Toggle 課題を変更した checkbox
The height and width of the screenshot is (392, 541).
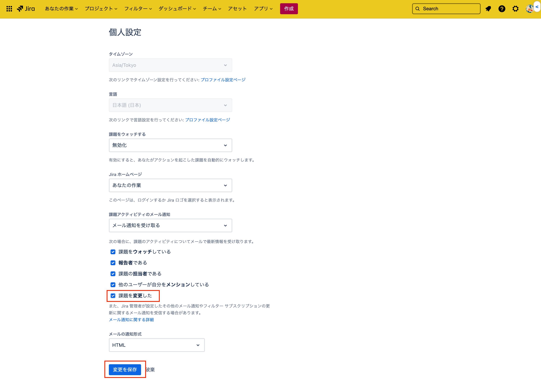pyautogui.click(x=113, y=296)
